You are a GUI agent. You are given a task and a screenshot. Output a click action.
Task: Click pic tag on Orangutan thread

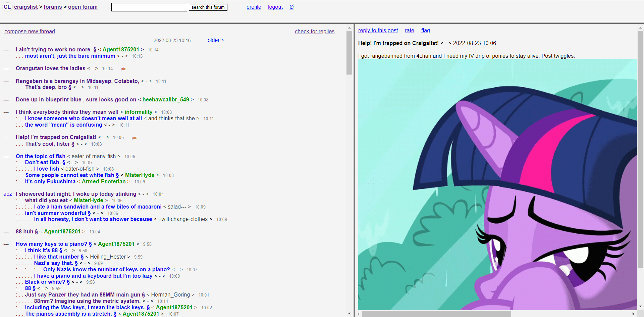click(123, 69)
